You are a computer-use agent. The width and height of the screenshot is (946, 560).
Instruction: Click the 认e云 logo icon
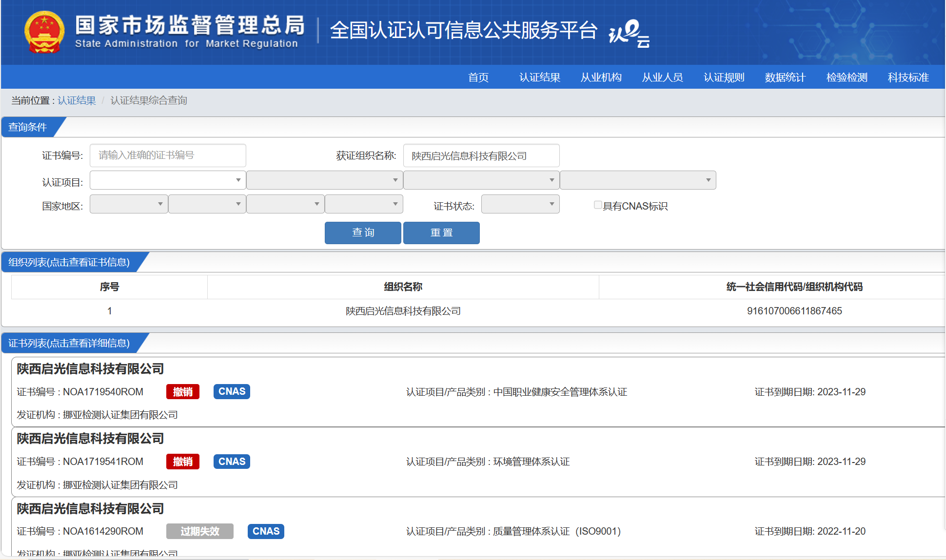pyautogui.click(x=630, y=33)
